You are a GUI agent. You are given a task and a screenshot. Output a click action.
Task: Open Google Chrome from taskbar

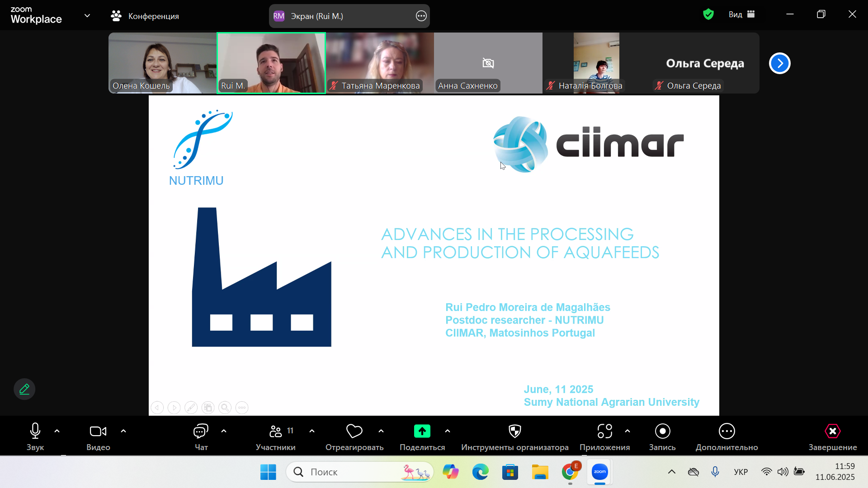[x=570, y=472]
